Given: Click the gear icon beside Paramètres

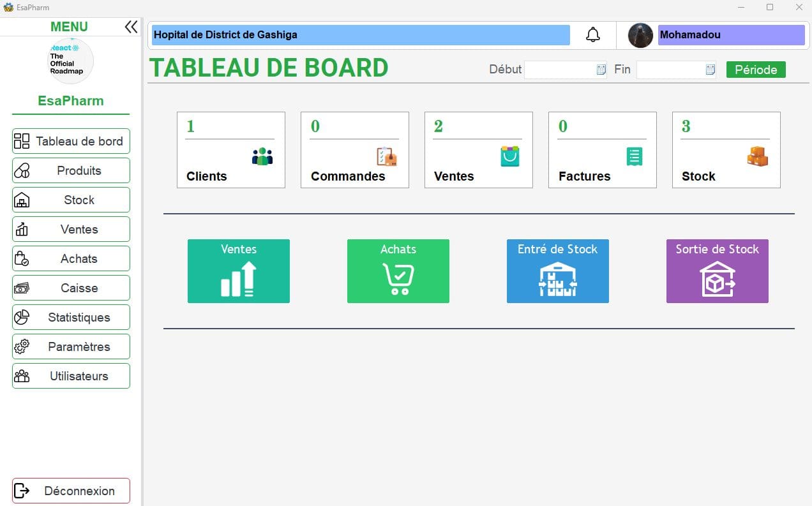Looking at the screenshot, I should [x=22, y=346].
